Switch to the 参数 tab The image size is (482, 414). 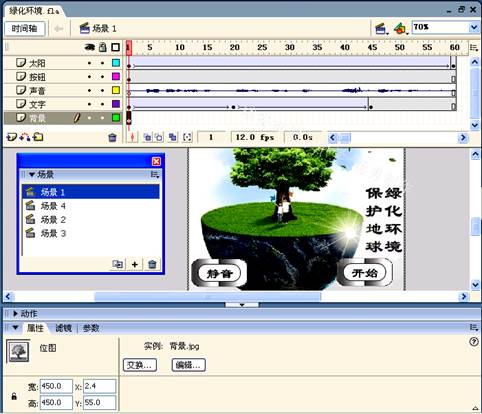91,328
